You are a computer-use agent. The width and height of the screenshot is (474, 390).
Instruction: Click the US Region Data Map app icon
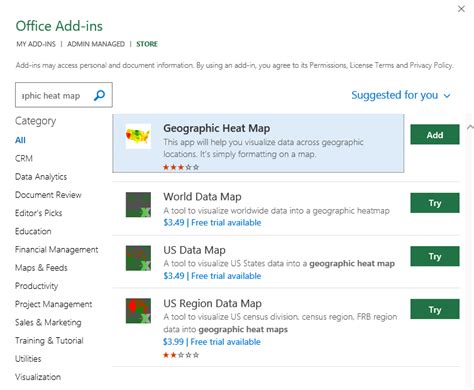138,311
